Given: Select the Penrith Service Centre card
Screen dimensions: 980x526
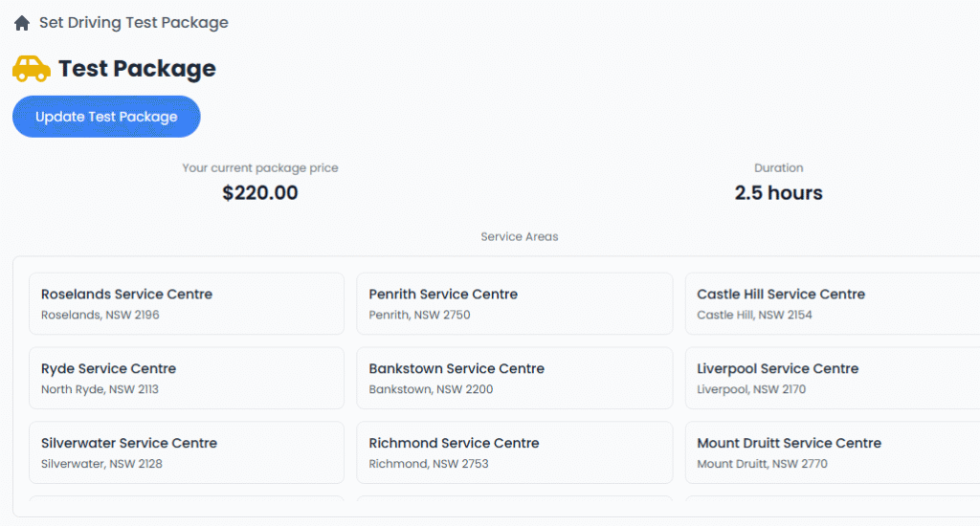Looking at the screenshot, I should tap(514, 303).
